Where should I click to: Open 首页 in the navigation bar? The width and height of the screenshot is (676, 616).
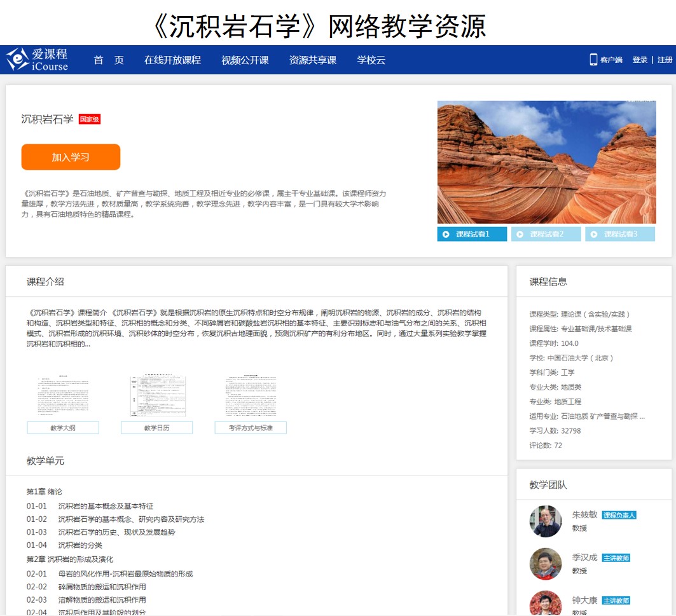click(109, 60)
